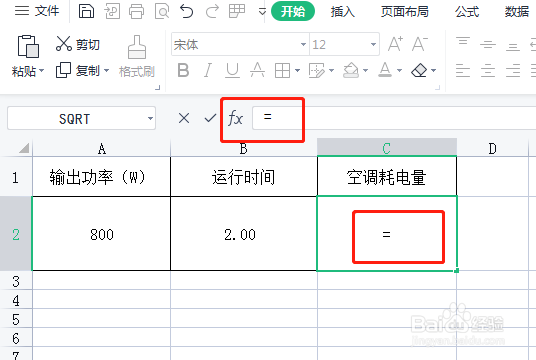Open the 页面布局 tab

[x=405, y=12]
